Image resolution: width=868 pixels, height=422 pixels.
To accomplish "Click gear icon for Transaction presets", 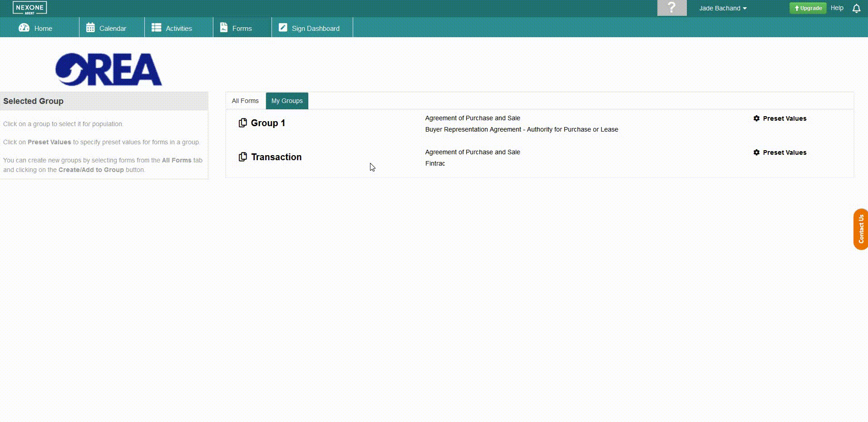I will pyautogui.click(x=756, y=152).
